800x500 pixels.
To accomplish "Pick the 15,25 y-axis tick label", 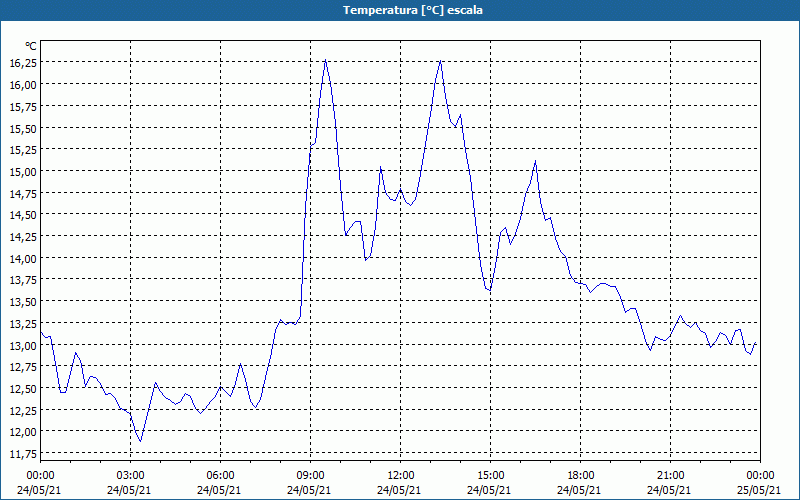I will pos(23,150).
